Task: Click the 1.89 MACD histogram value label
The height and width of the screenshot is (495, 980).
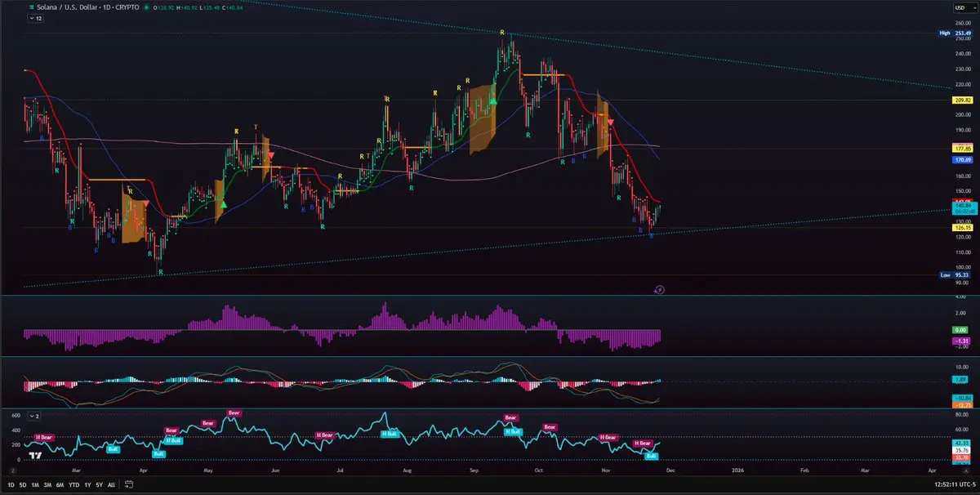Action: point(962,380)
